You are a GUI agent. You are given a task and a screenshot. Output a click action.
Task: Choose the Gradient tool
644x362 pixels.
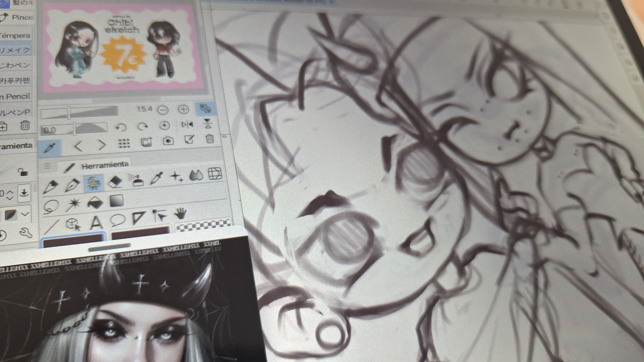tap(116, 201)
